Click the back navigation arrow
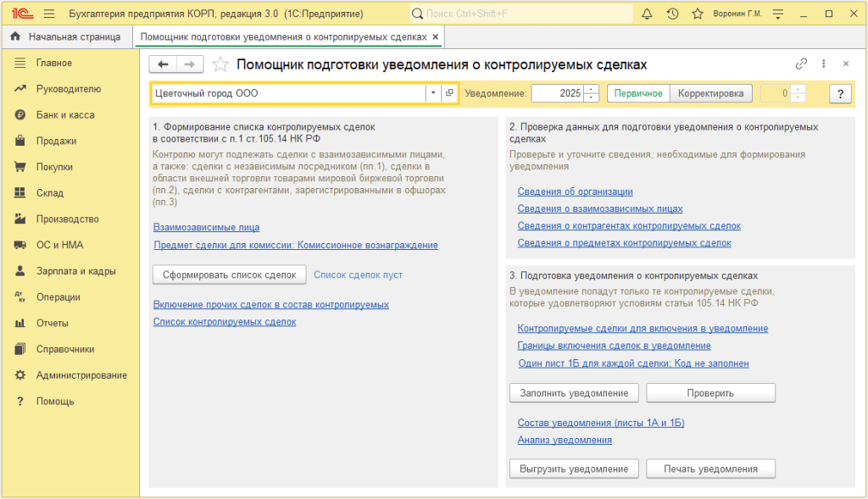 pos(163,64)
